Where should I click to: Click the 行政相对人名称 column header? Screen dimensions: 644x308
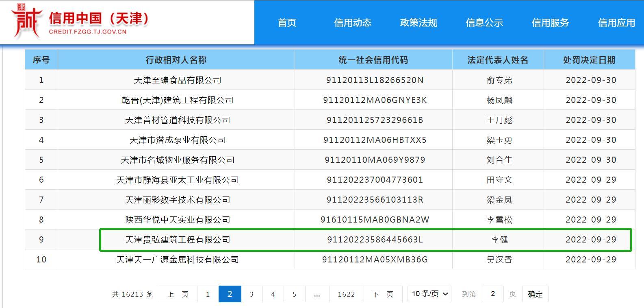[176, 60]
